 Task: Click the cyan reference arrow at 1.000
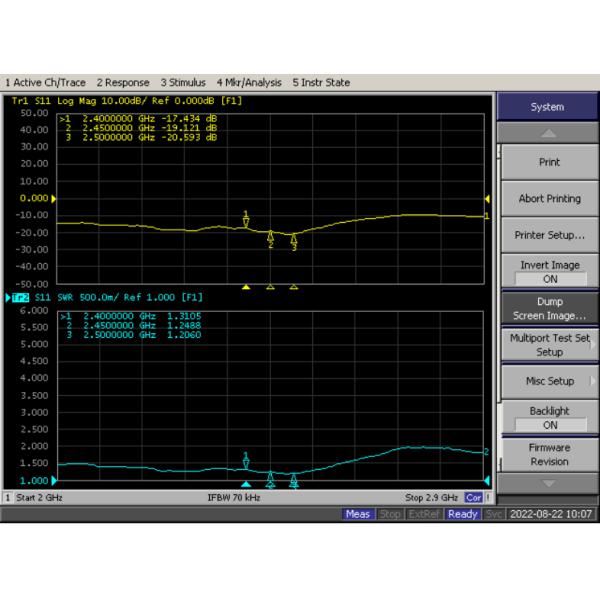click(x=54, y=481)
